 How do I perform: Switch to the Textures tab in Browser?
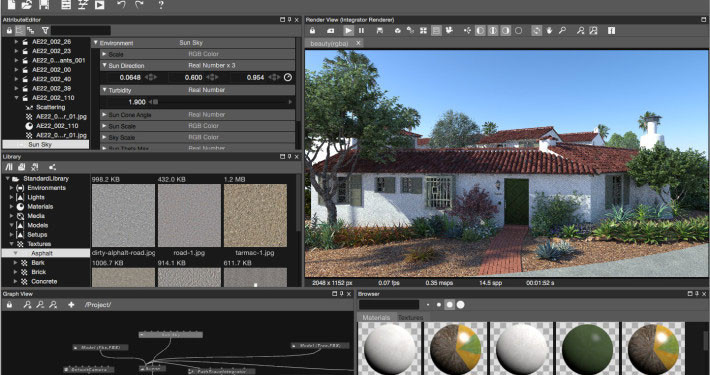tap(410, 317)
